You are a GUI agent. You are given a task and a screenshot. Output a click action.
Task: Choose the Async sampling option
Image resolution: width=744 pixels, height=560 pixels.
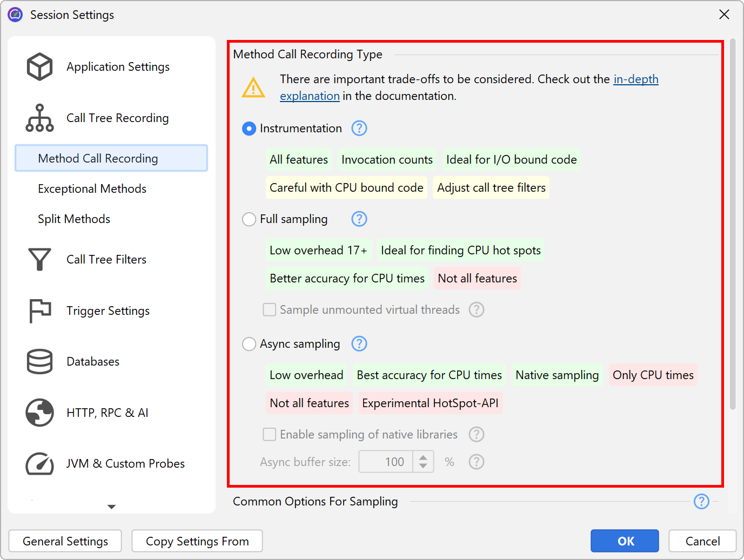[x=249, y=344]
